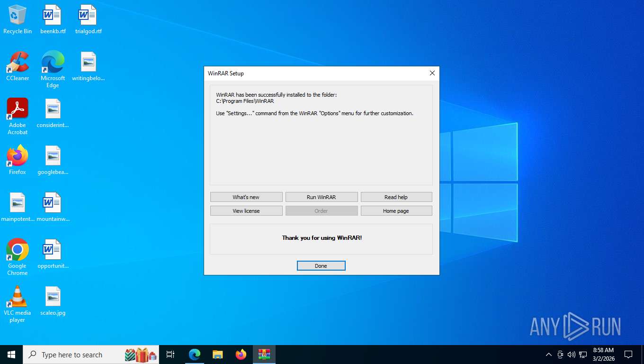This screenshot has width=644, height=364.
Task: Click Done to finish WinRAR Setup
Action: click(321, 266)
